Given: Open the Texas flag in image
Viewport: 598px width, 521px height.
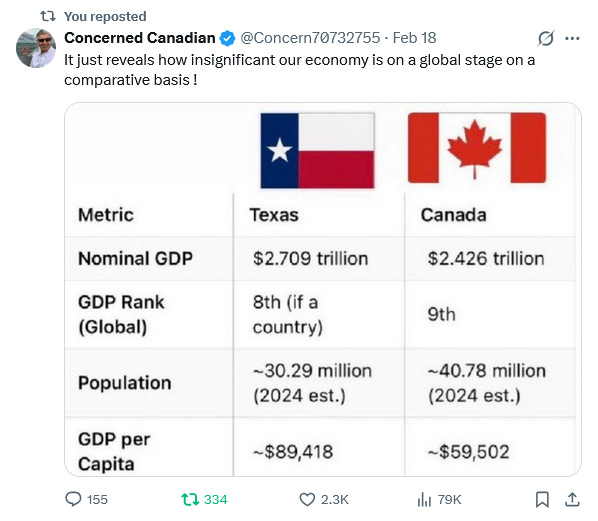Looking at the screenshot, I should [317, 150].
